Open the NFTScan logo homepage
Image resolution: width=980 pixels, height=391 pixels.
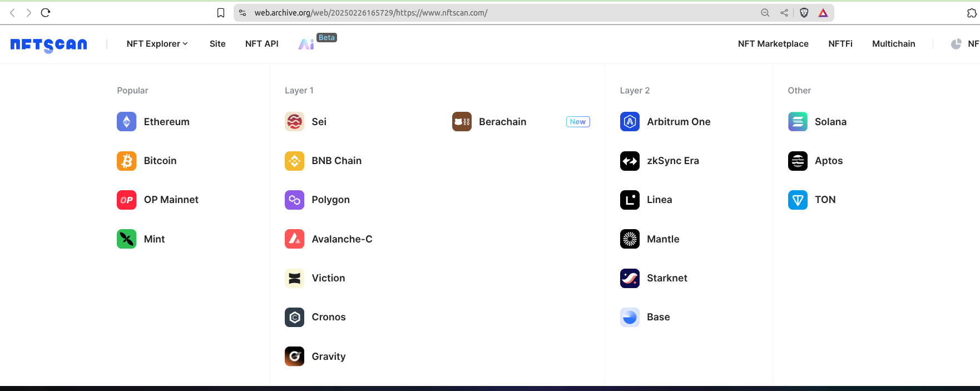click(x=49, y=44)
